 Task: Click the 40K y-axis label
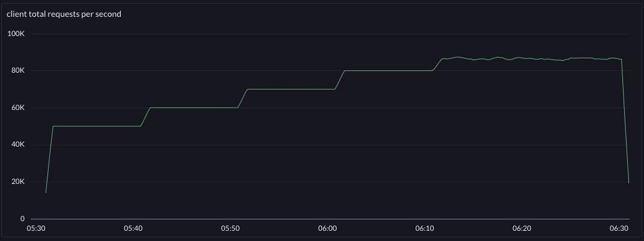tap(17, 145)
